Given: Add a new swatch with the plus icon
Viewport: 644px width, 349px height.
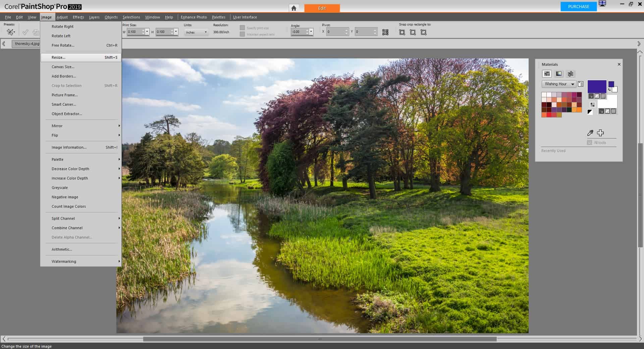Looking at the screenshot, I should pos(600,133).
